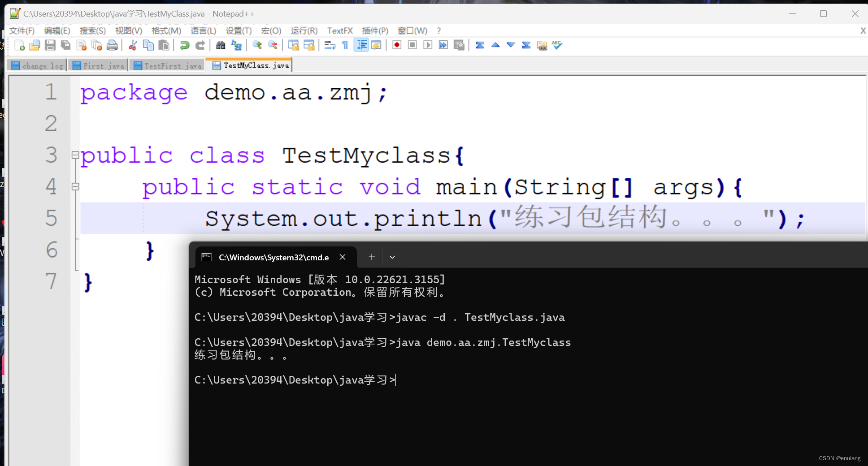Save all open files

coord(65,45)
